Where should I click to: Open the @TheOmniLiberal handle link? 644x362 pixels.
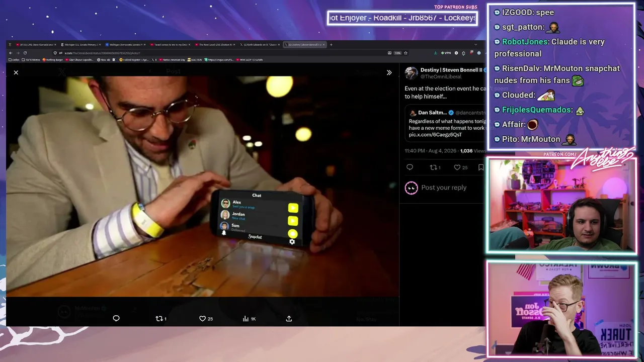tap(441, 76)
